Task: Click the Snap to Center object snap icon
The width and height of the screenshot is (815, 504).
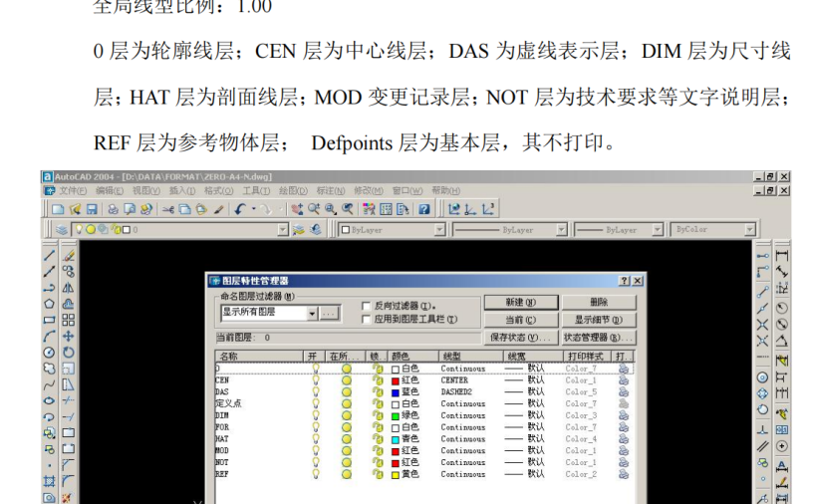Action: 762,378
